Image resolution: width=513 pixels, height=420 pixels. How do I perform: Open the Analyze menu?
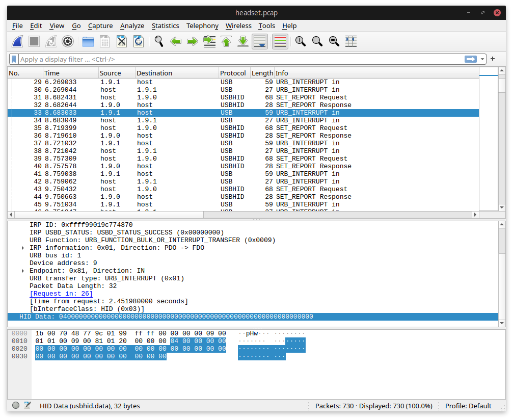tap(132, 26)
